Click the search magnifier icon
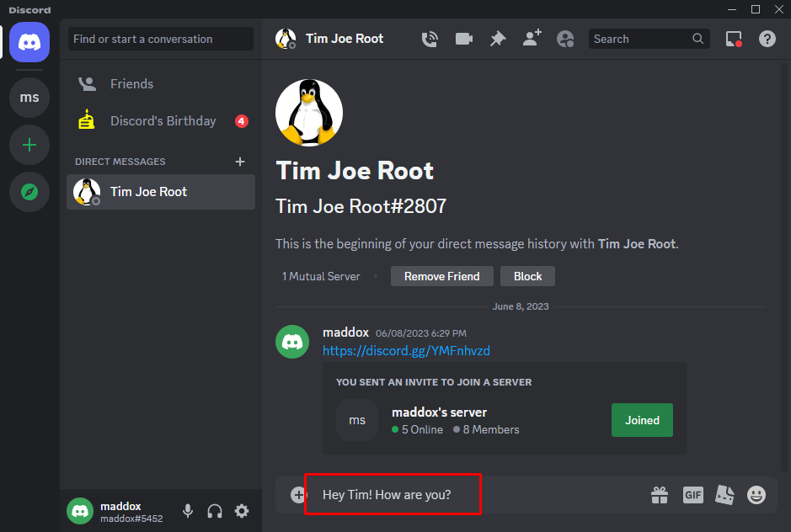 coord(697,39)
